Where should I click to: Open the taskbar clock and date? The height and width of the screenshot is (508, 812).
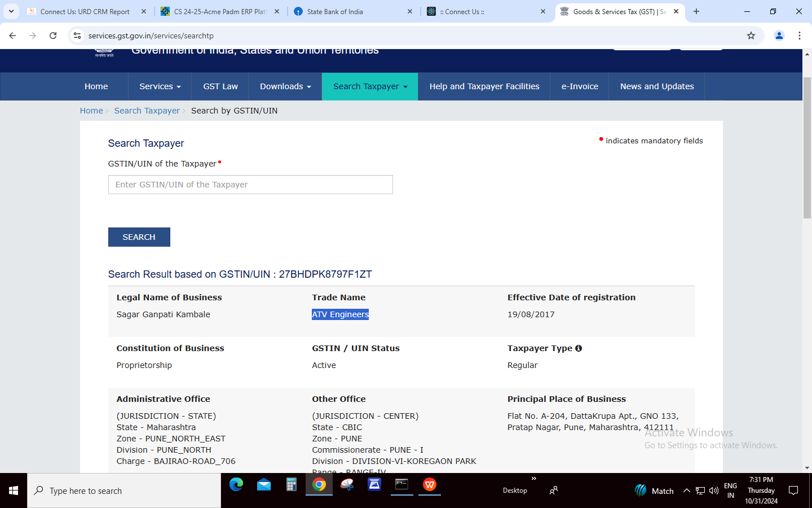tap(761, 491)
